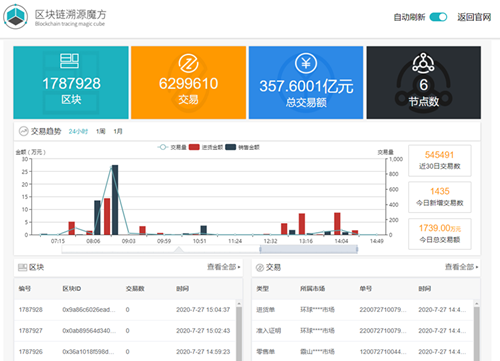Click the 1435 今日新增交易数 card
This screenshot has width=500, height=361.
440,197
